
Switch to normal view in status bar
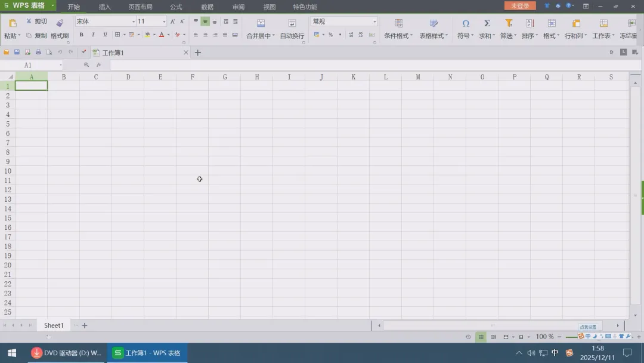481,337
